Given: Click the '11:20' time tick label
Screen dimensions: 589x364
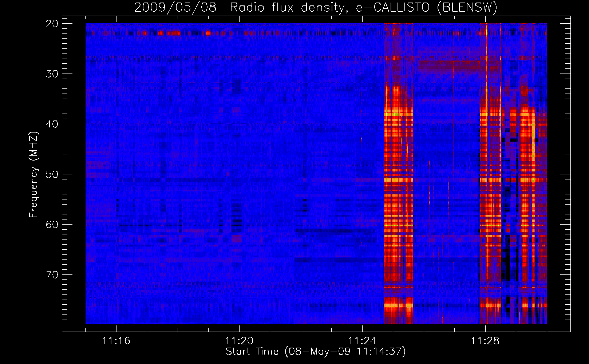Looking at the screenshot, I should [239, 341].
